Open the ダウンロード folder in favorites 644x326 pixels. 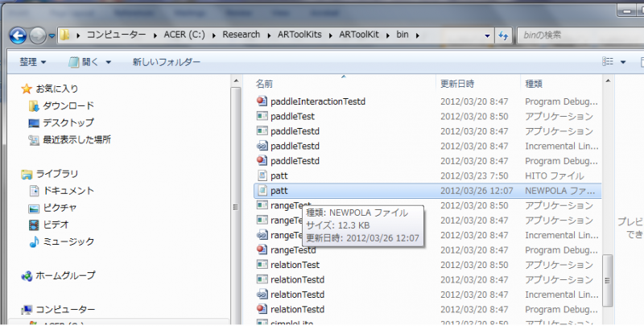68,105
